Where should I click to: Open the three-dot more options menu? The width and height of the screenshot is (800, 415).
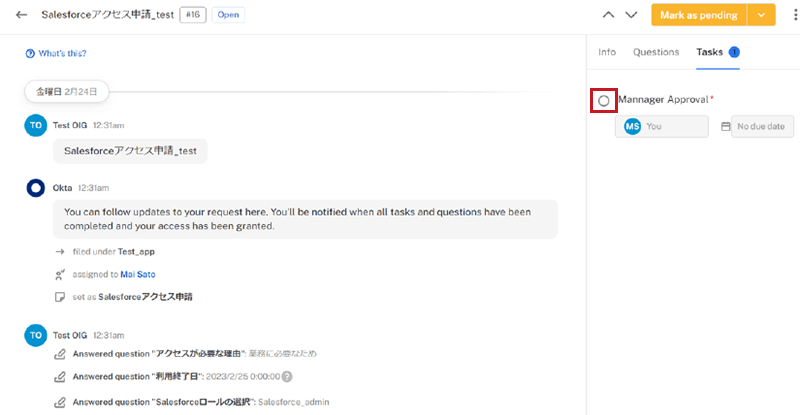795,15
